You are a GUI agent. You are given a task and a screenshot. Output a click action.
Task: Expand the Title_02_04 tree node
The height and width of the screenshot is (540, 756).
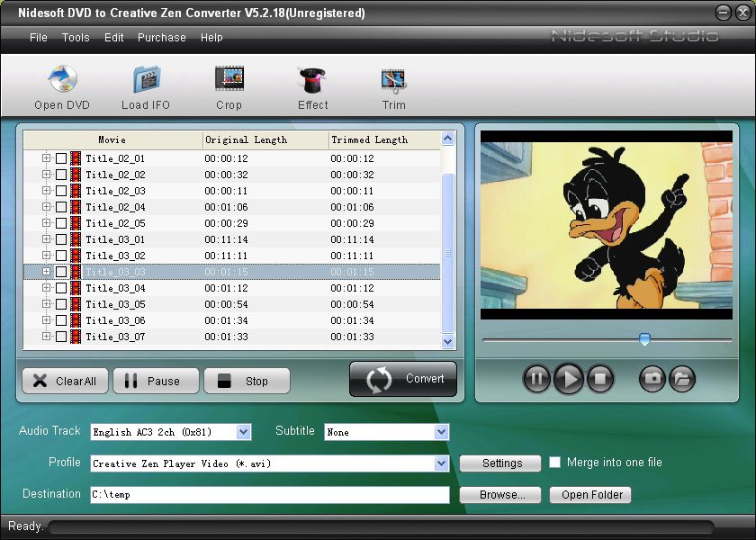(x=46, y=206)
